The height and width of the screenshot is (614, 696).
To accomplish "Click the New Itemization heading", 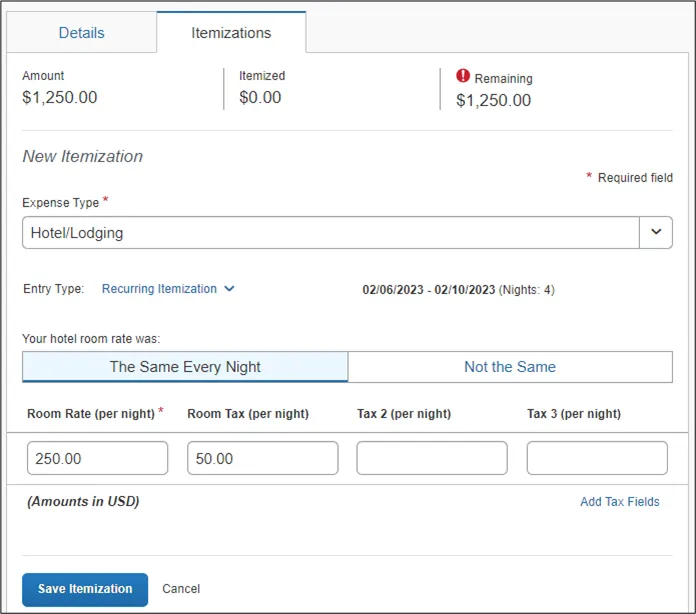I will 83,156.
